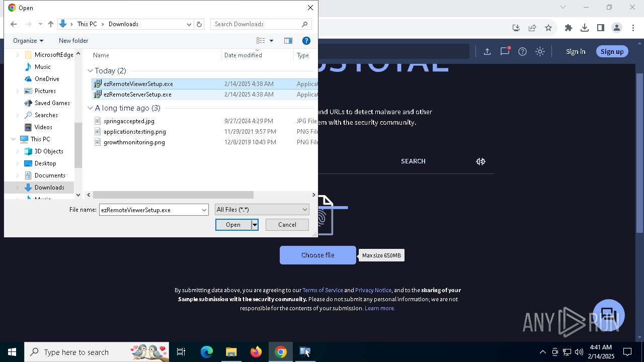The width and height of the screenshot is (644, 362).
Task: Open VirusTotal help circle icon
Action: (522, 51)
